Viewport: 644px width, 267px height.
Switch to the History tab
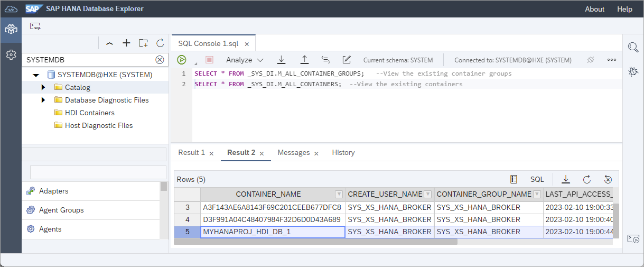click(343, 152)
